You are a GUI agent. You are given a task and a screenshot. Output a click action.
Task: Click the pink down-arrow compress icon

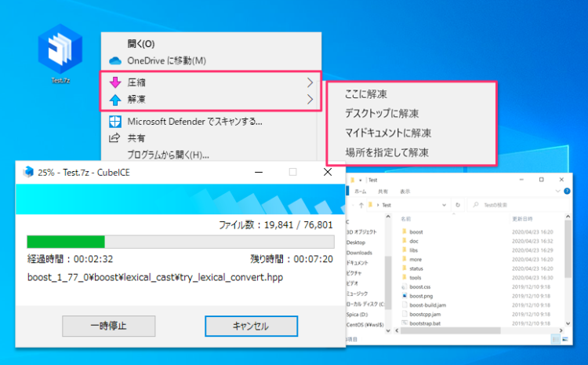[x=115, y=82]
